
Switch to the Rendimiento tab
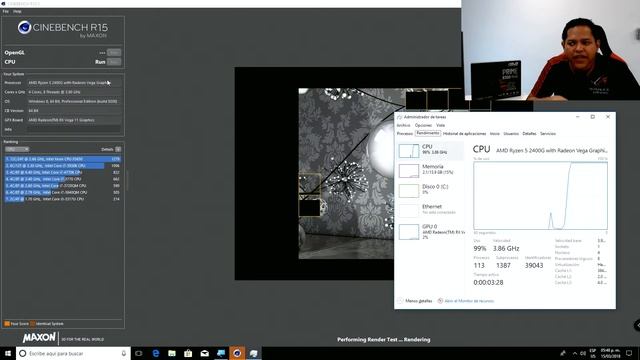point(428,133)
